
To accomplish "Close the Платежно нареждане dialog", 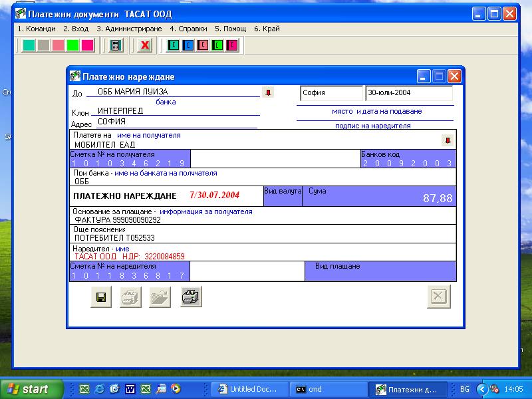I will [454, 76].
